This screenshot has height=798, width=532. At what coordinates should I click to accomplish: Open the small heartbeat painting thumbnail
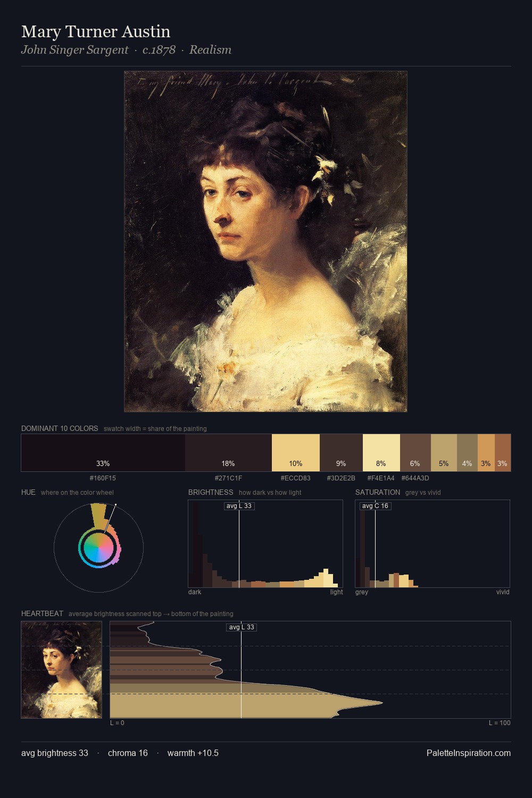click(61, 670)
